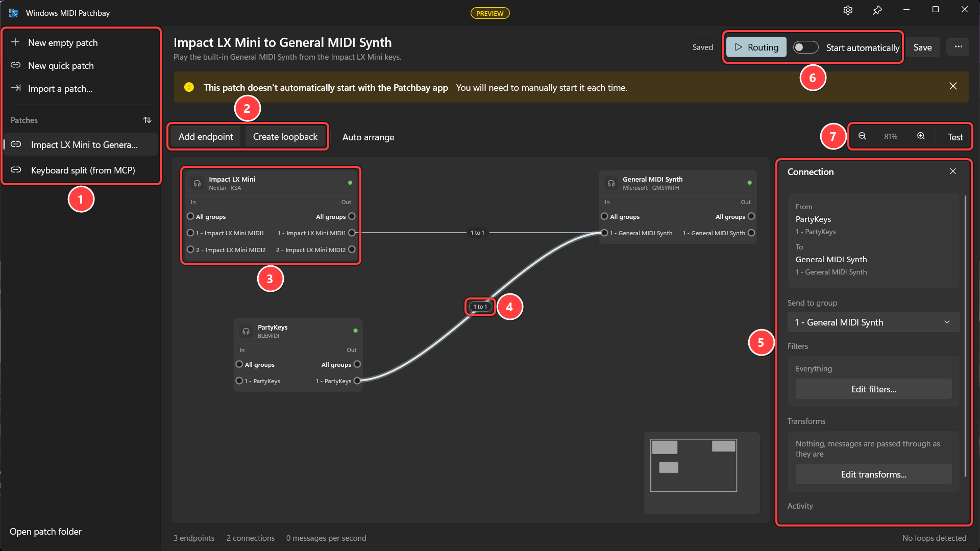Click the sort patches arrows icon
Viewport: 980px width, 551px height.
[148, 120]
